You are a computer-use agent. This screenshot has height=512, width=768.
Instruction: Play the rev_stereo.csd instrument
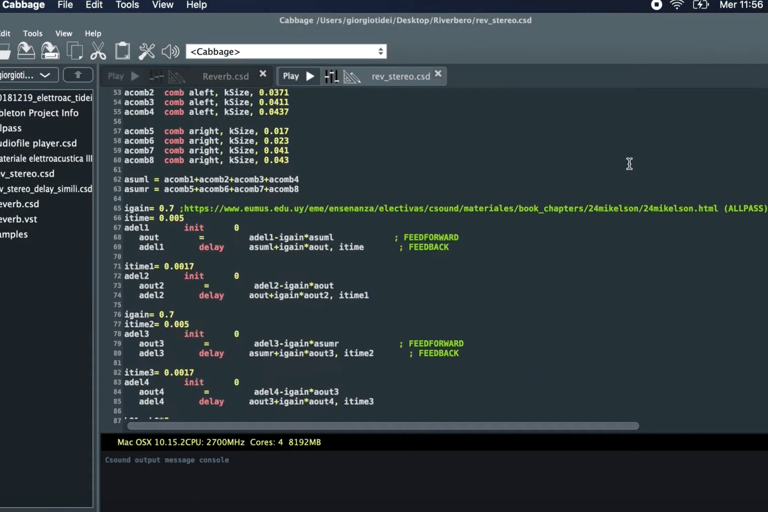(298, 76)
